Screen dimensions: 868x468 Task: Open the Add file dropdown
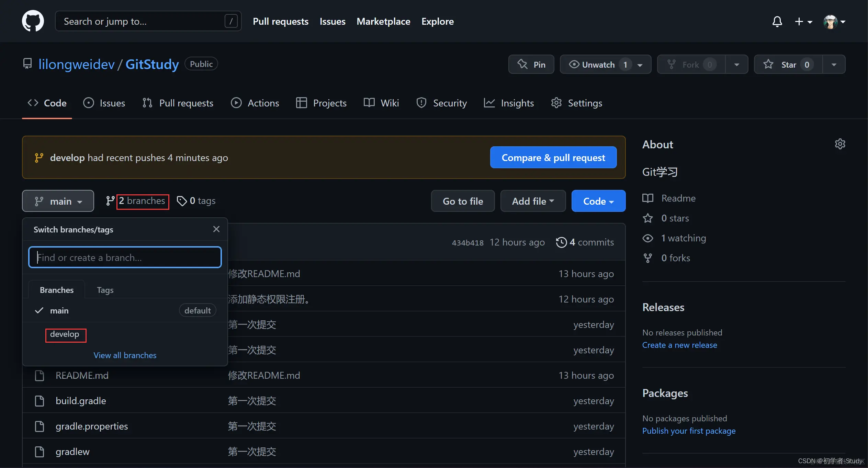point(533,201)
